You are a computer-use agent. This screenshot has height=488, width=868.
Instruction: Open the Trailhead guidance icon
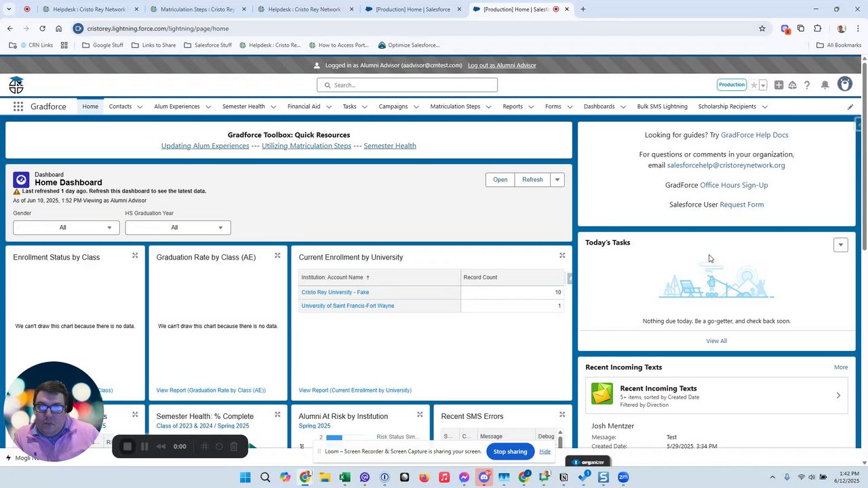(792, 85)
